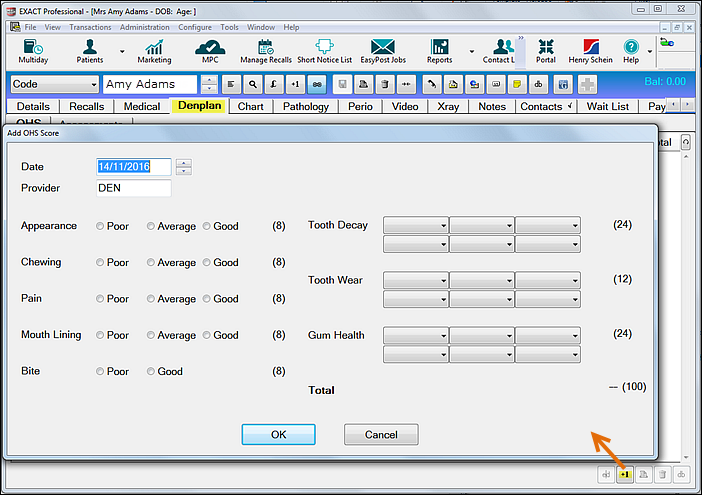
Task: Open last Tooth Decay dropdown in bottom row
Action: click(x=548, y=244)
